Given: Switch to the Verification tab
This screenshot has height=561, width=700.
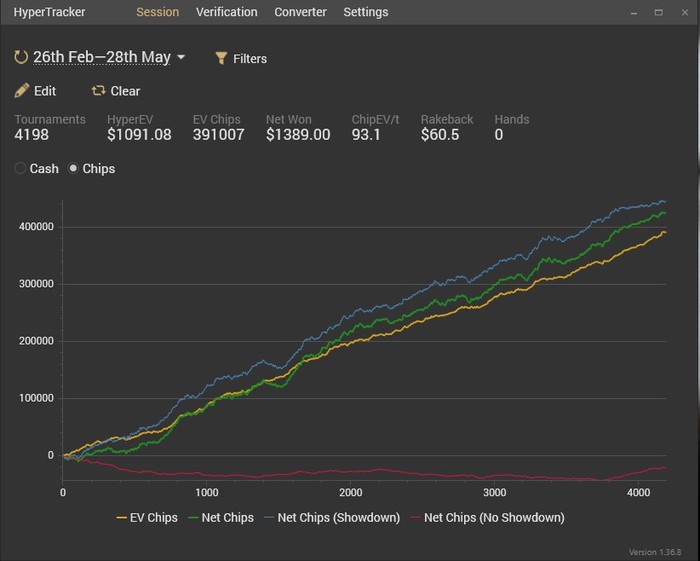Looking at the screenshot, I should pos(227,12).
